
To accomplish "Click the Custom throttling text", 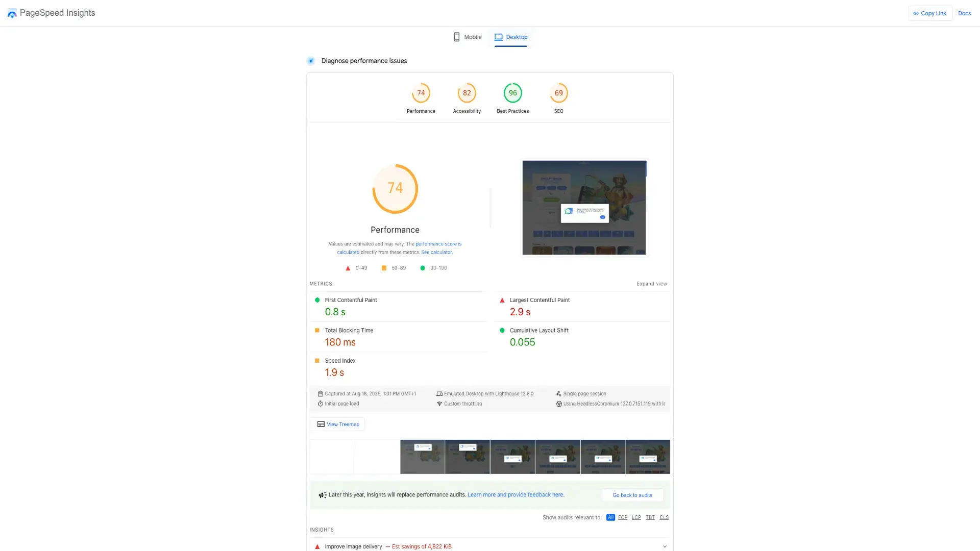I will point(463,404).
